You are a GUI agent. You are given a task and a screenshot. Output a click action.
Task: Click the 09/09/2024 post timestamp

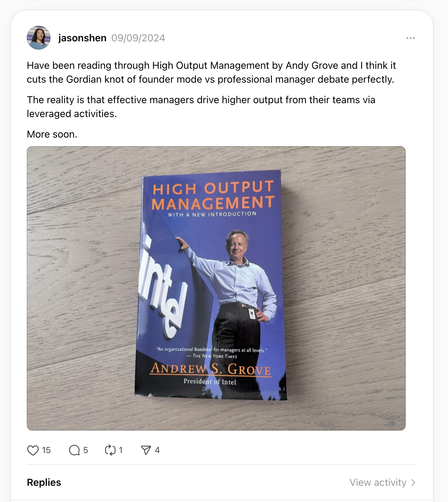point(138,38)
